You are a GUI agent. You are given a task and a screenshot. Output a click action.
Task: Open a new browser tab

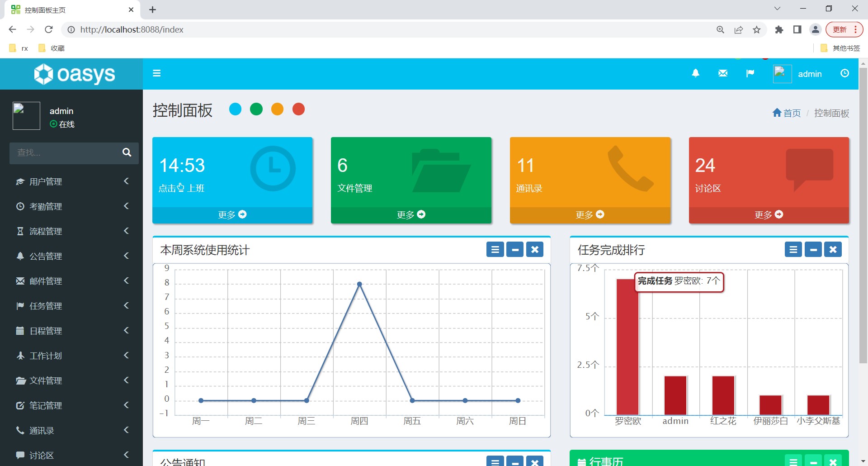(152, 10)
